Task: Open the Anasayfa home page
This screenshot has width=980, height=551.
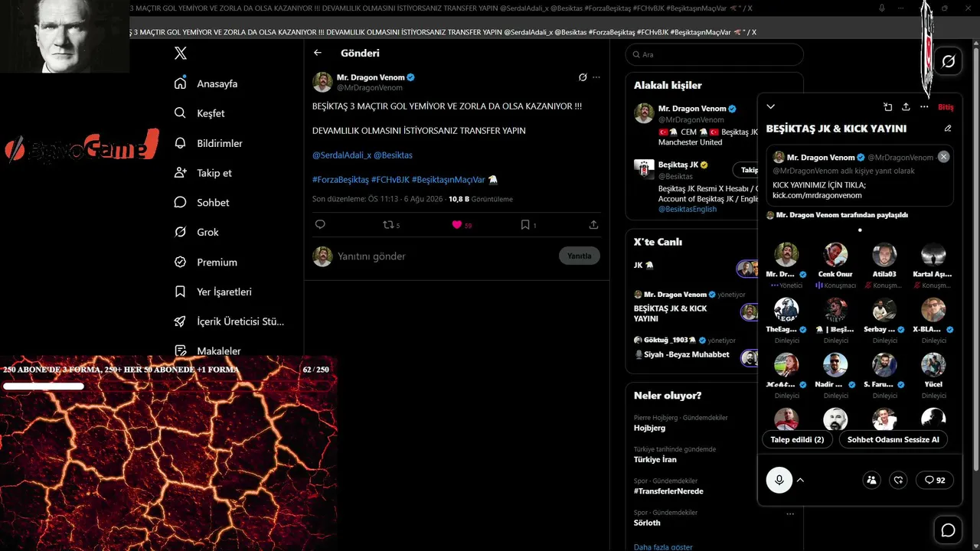Action: click(x=206, y=83)
